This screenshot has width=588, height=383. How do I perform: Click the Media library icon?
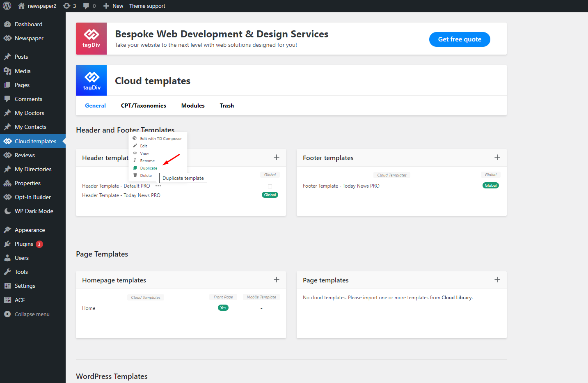point(7,71)
